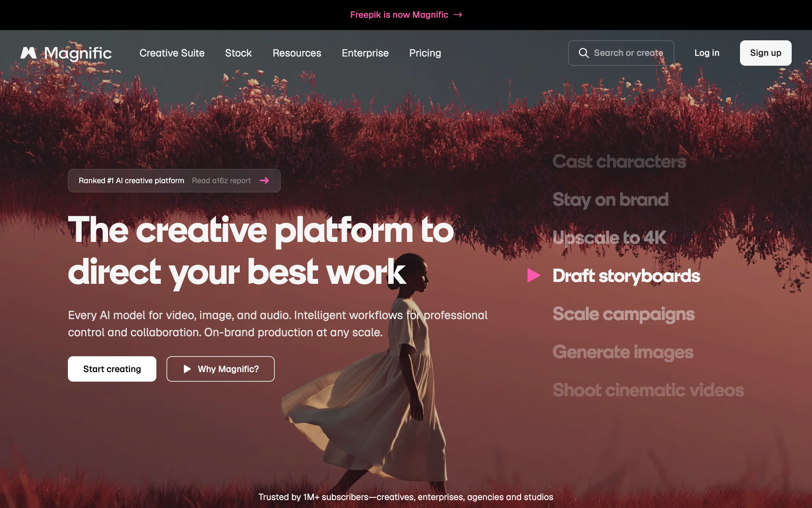Click the pink play marker beside Draft storyboards
Screen dimensions: 812x508
pyautogui.click(x=534, y=275)
